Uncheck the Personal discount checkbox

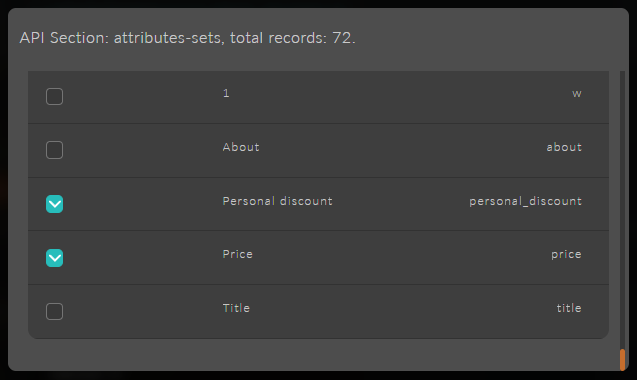[54, 204]
